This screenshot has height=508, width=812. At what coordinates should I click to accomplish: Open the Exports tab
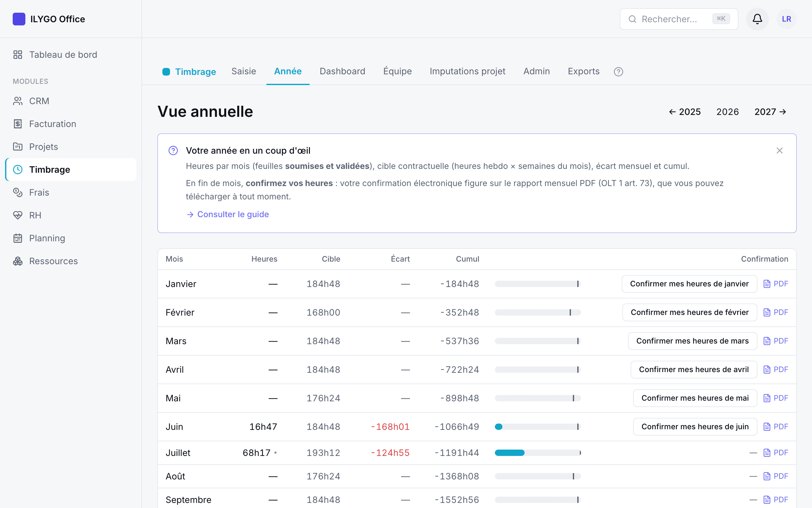point(584,71)
